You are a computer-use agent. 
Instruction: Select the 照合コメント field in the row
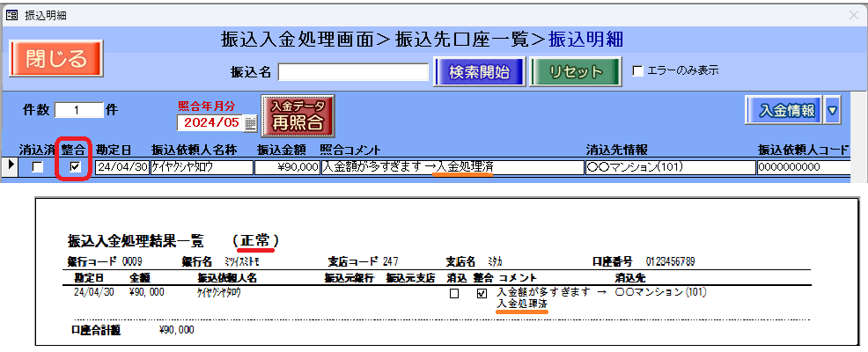tap(452, 166)
